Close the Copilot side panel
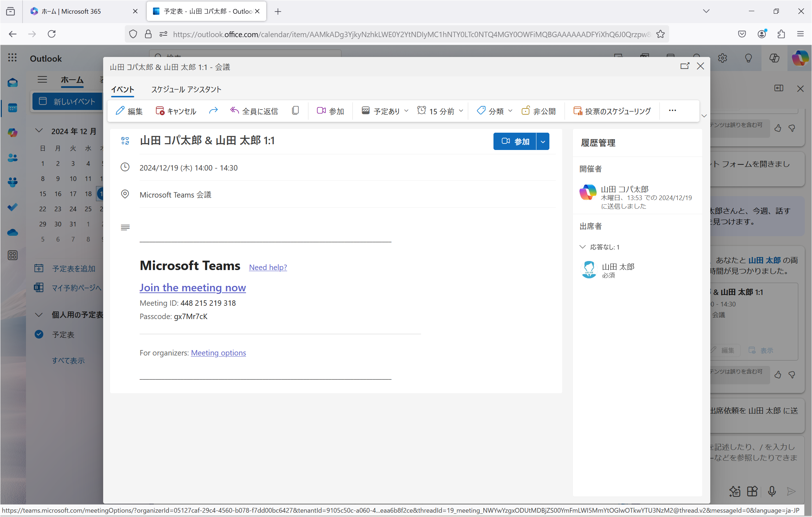Screen dimensions: 812x517 (x=800, y=89)
